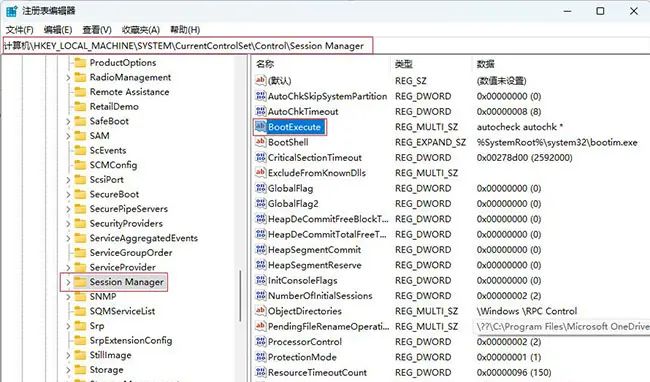
Task: Expand the SAM key
Action: (68, 136)
